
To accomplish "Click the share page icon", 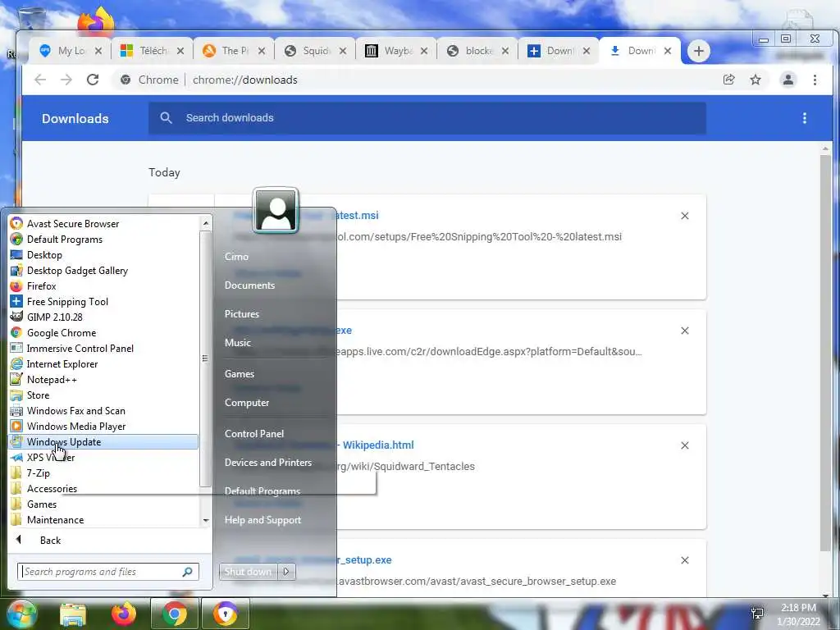I will tap(728, 80).
